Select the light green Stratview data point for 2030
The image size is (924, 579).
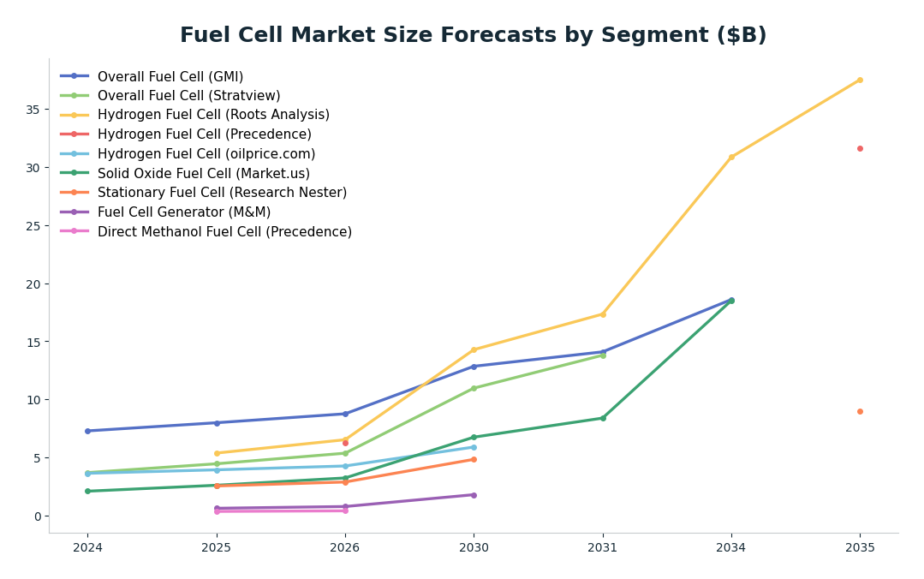(474, 388)
